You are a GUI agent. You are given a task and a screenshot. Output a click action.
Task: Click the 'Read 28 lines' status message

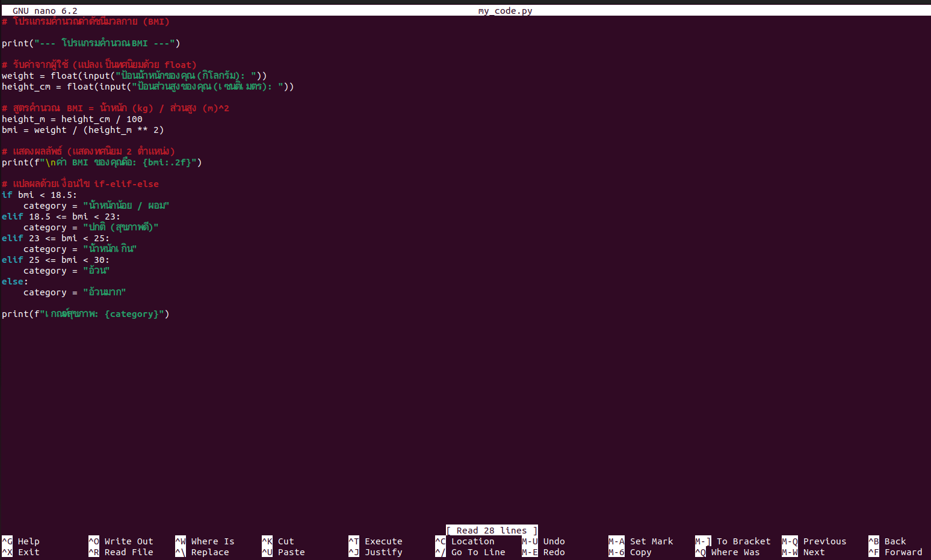(491, 531)
